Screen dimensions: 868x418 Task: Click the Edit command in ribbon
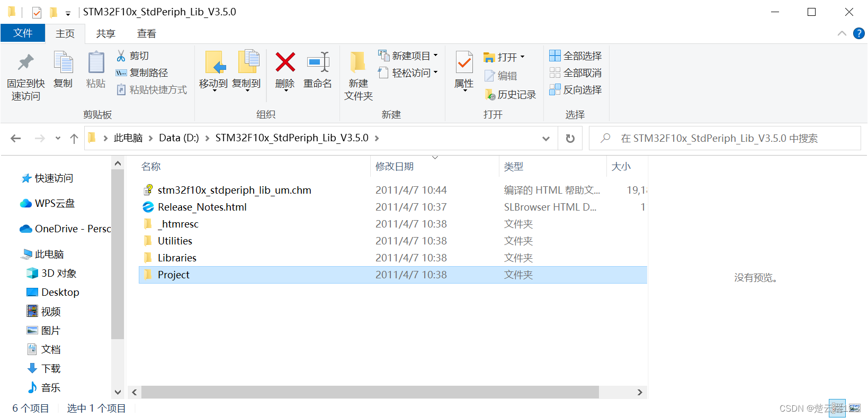pyautogui.click(x=501, y=76)
